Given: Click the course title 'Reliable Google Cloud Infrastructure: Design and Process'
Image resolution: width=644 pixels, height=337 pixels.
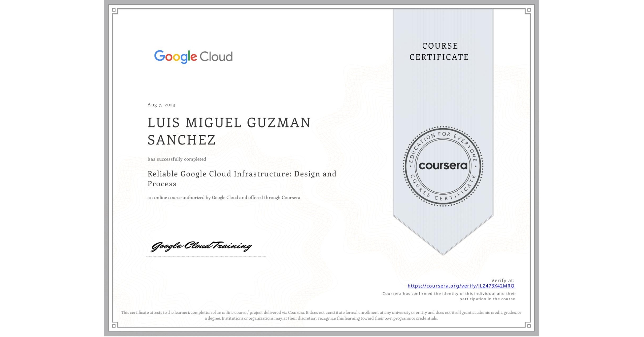Looking at the screenshot, I should (x=242, y=179).
